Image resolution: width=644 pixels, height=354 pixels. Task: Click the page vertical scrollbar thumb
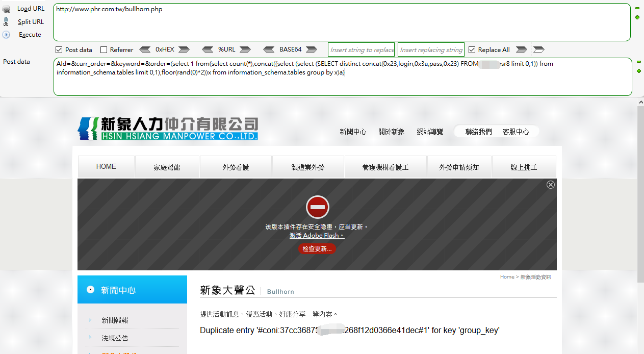(x=641, y=194)
